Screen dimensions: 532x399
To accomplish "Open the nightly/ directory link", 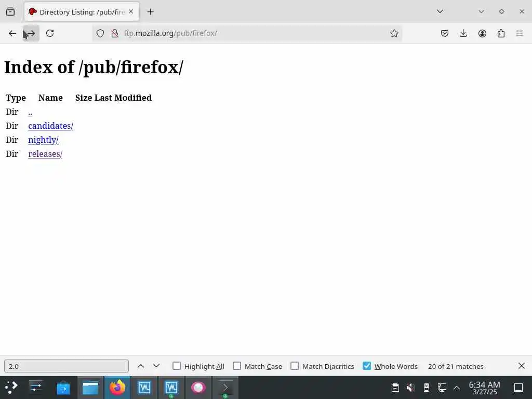I will (43, 140).
